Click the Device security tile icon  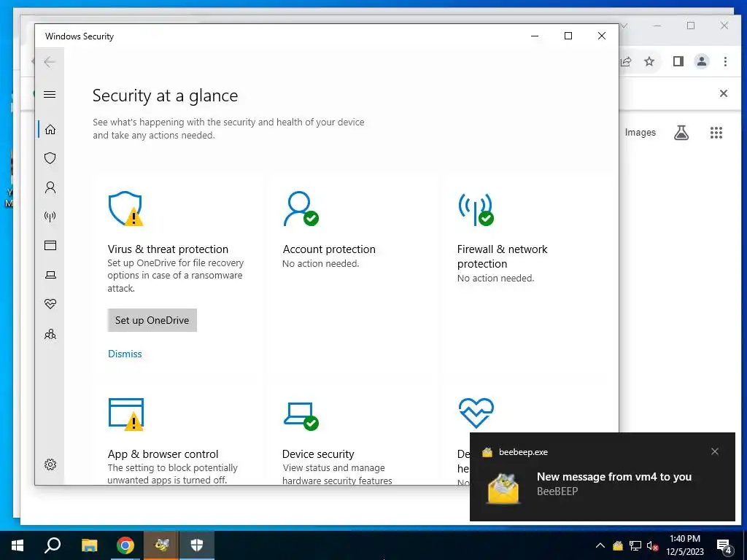[x=301, y=416]
